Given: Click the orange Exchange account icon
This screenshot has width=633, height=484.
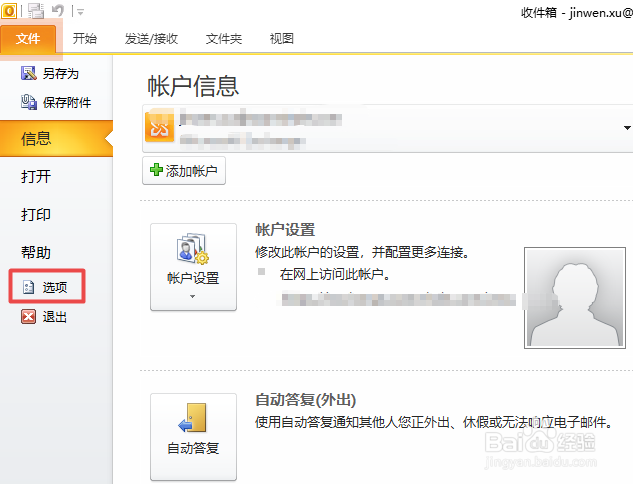Looking at the screenshot, I should 159,128.
